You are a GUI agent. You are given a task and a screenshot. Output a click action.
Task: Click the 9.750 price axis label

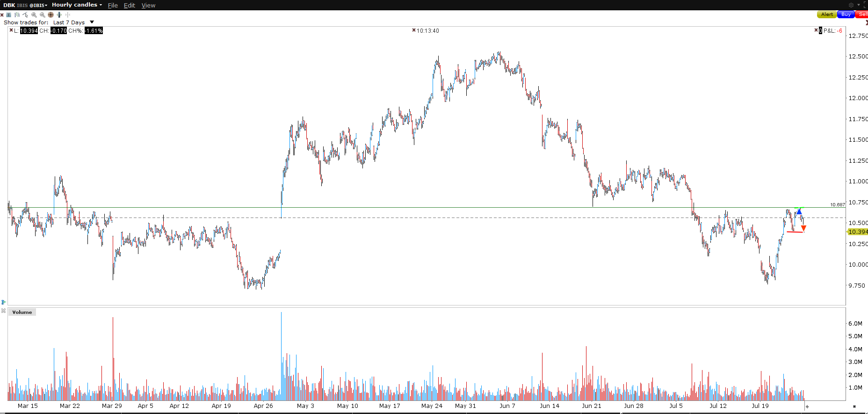click(857, 285)
